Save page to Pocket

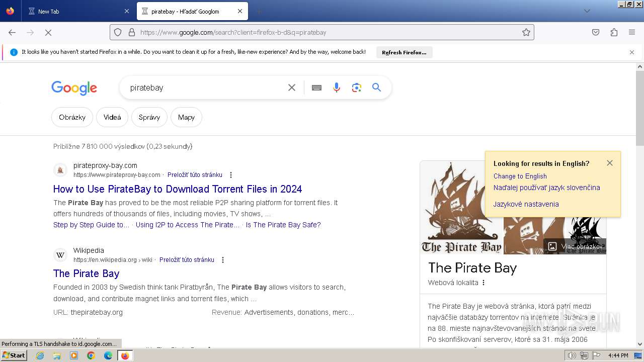pos(596,32)
